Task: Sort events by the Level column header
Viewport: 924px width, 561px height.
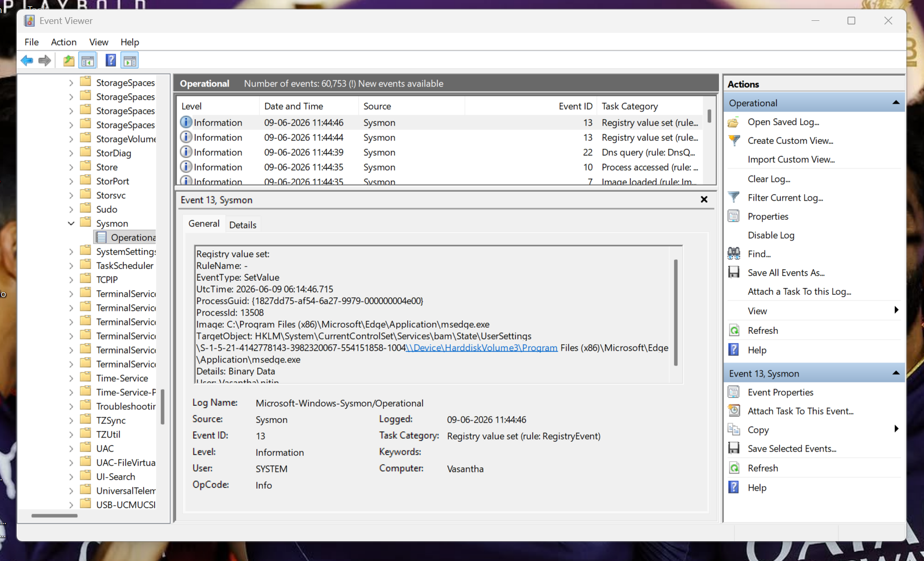Action: [x=218, y=106]
